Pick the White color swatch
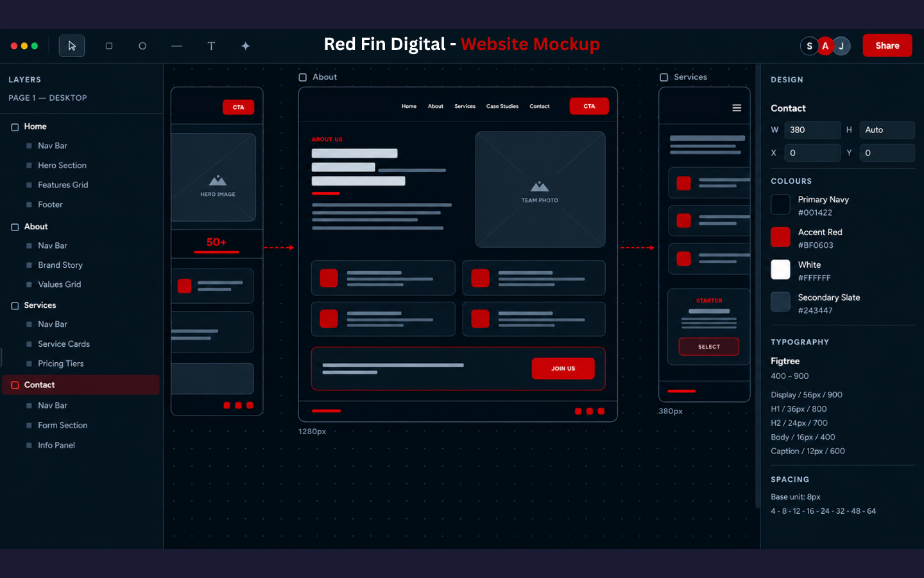This screenshot has height=578, width=924. click(x=780, y=270)
